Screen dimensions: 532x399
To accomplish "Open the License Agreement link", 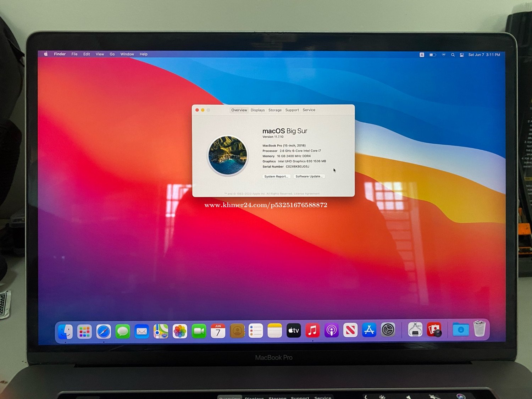I will pyautogui.click(x=306, y=194).
